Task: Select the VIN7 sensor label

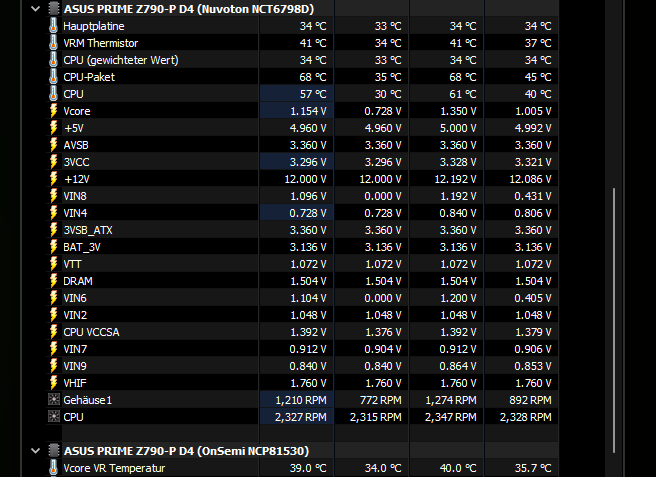Action: 75,349
